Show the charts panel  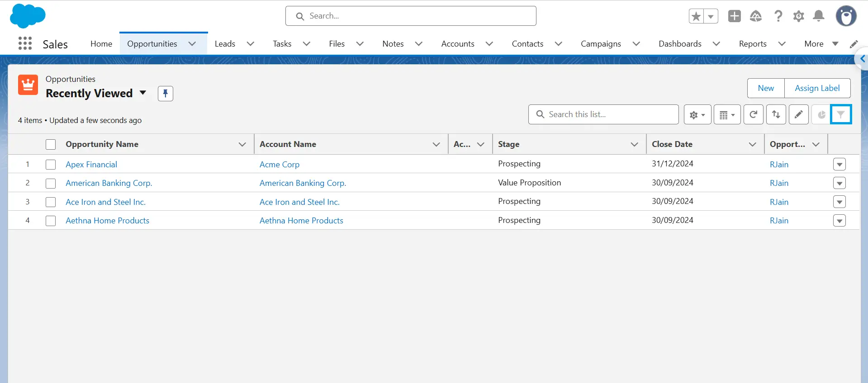click(x=821, y=114)
